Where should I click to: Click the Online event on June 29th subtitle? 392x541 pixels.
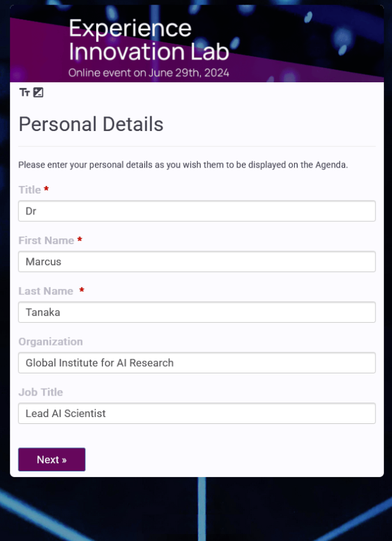point(149,73)
